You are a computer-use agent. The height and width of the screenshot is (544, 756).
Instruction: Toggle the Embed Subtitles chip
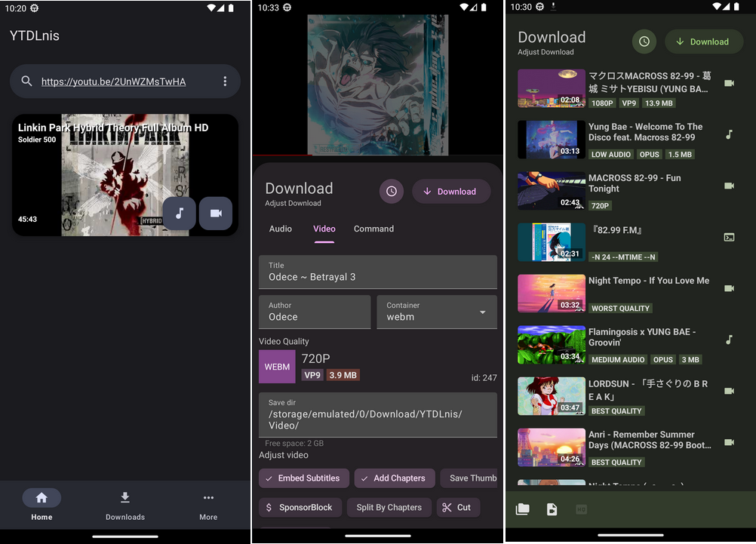point(303,478)
